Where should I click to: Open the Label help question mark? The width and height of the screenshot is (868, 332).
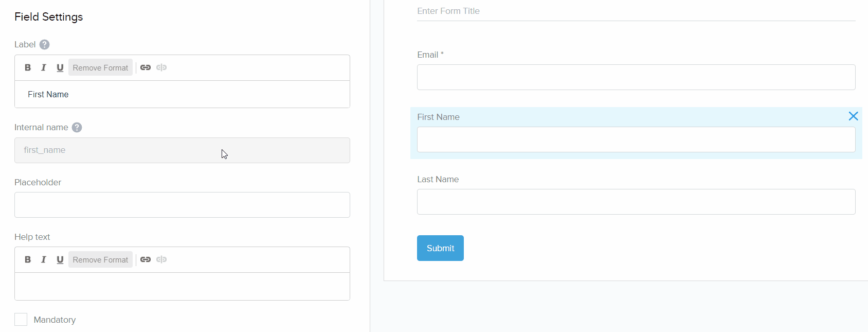point(45,45)
